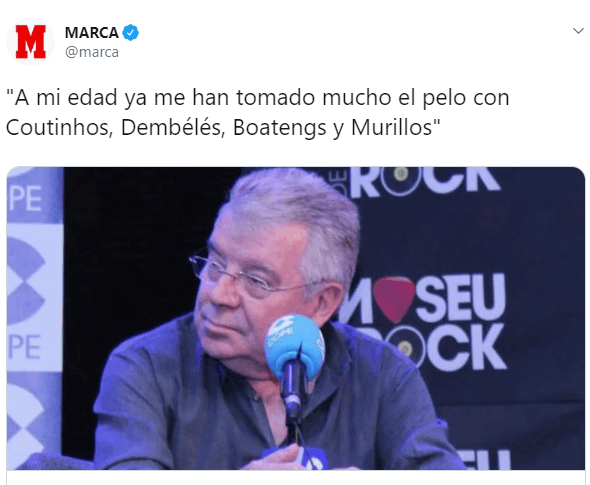The height and width of the screenshot is (485, 590).
Task: Click the blue verified badge
Action: 131,33
